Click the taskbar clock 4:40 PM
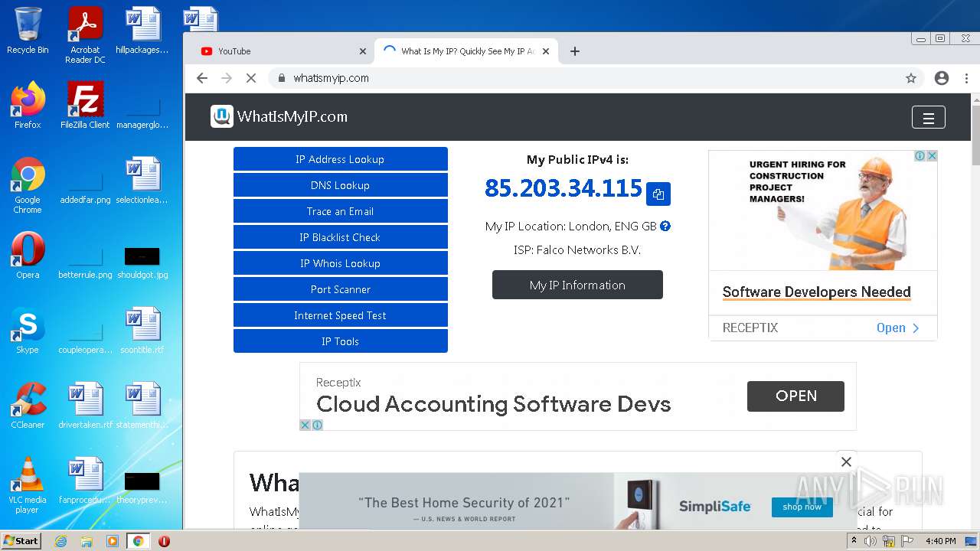This screenshot has width=980, height=551. coord(940,541)
